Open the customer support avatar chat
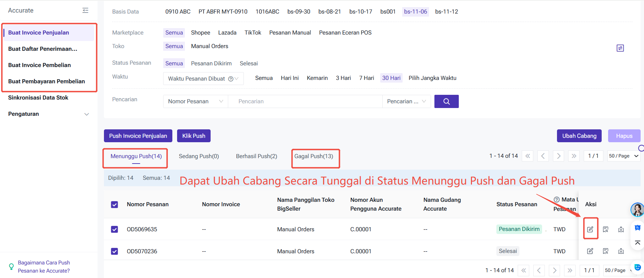Viewport: 644px width, 278px height. (x=637, y=210)
